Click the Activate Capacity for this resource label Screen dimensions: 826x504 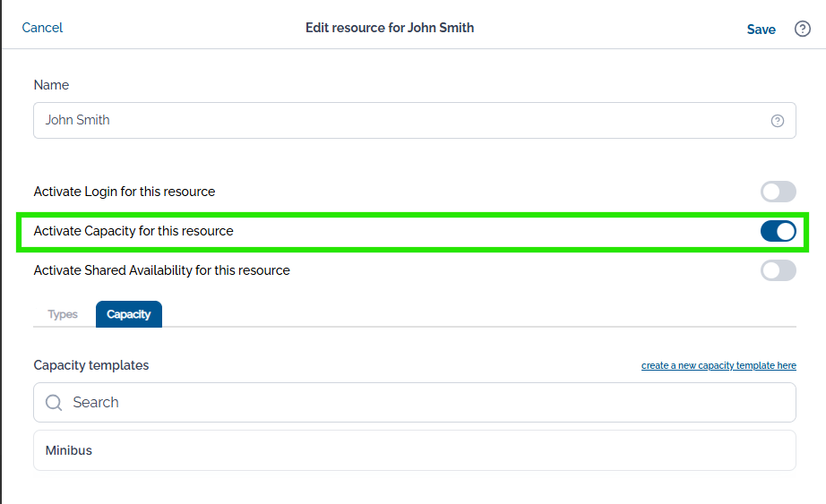point(133,231)
